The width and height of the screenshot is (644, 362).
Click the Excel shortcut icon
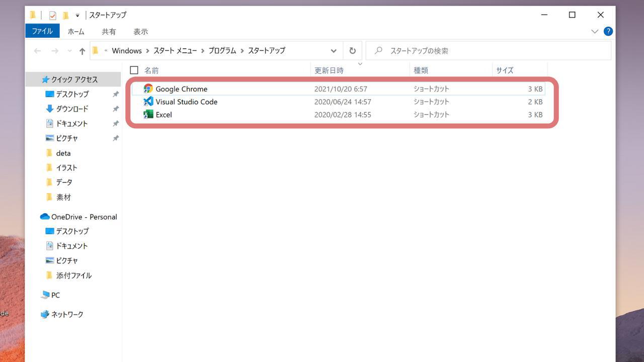click(x=148, y=115)
